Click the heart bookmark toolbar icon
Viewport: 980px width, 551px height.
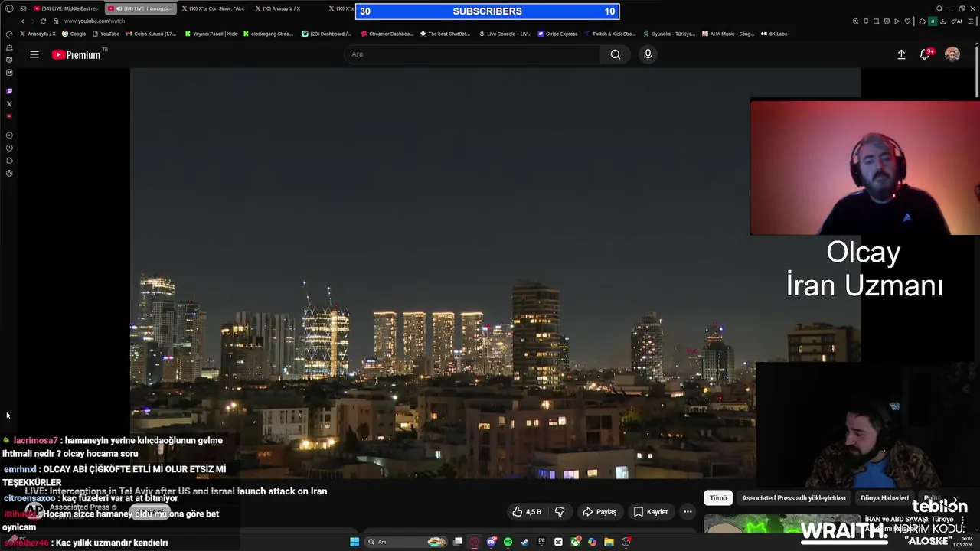click(907, 21)
